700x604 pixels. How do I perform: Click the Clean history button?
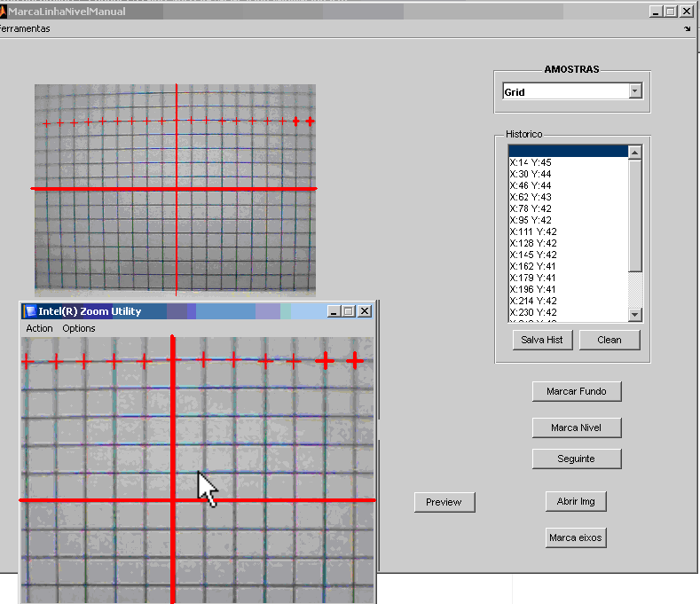(x=610, y=340)
